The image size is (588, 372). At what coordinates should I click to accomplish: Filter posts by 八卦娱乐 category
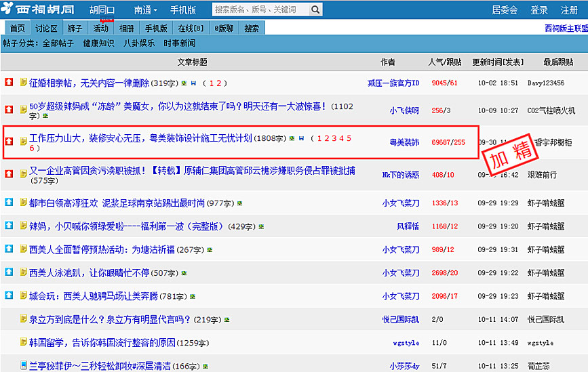pyautogui.click(x=138, y=43)
